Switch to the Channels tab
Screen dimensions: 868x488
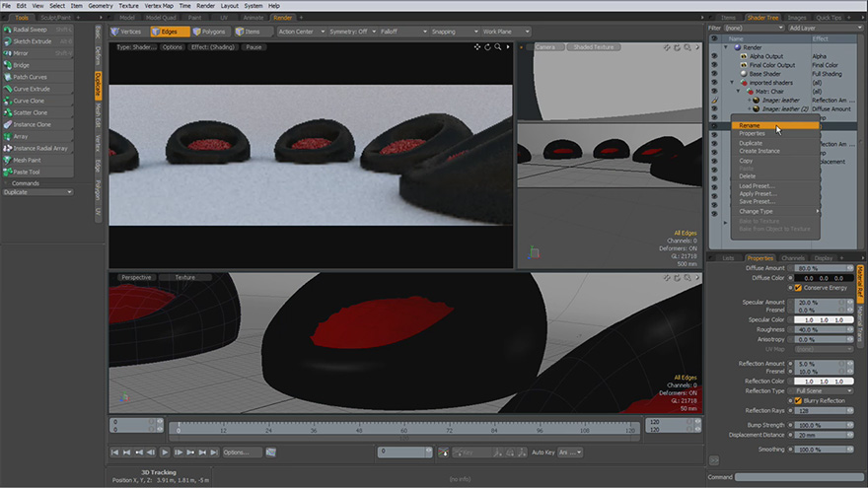(792, 258)
